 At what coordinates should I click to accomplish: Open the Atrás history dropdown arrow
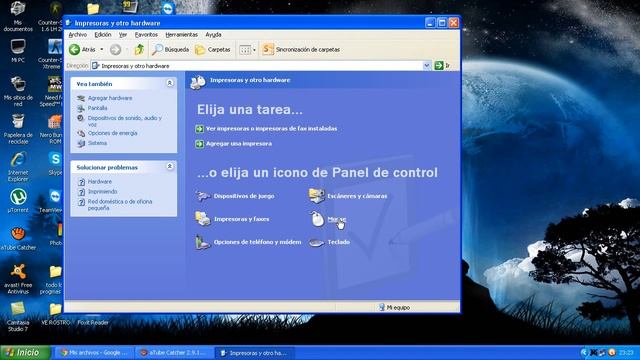coord(102,49)
